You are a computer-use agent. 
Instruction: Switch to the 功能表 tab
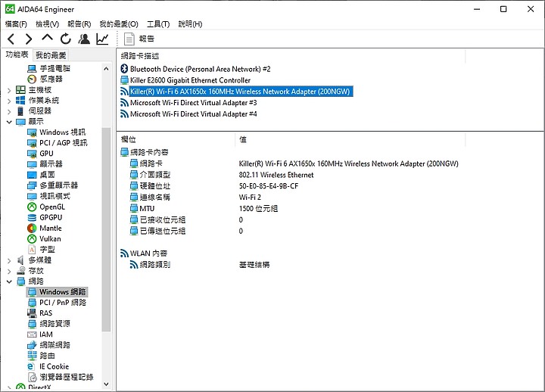click(x=17, y=54)
